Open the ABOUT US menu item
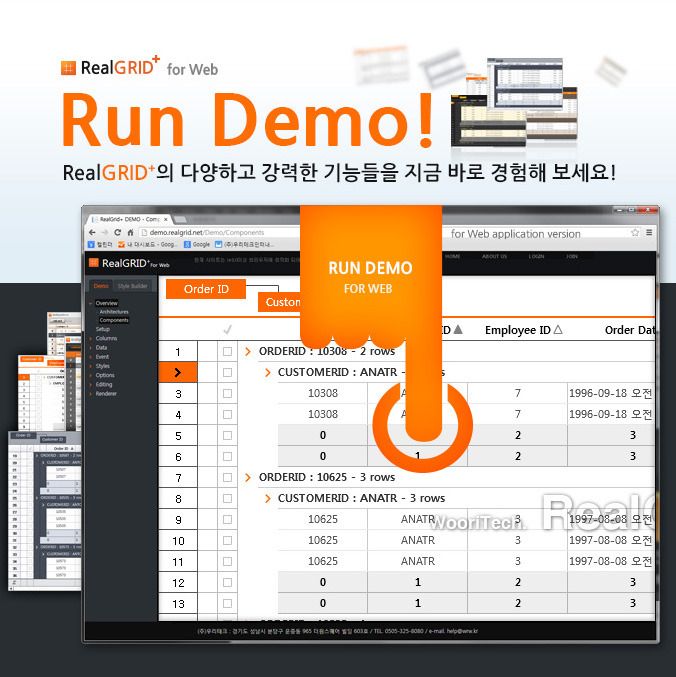This screenshot has height=677, width=676. (495, 256)
